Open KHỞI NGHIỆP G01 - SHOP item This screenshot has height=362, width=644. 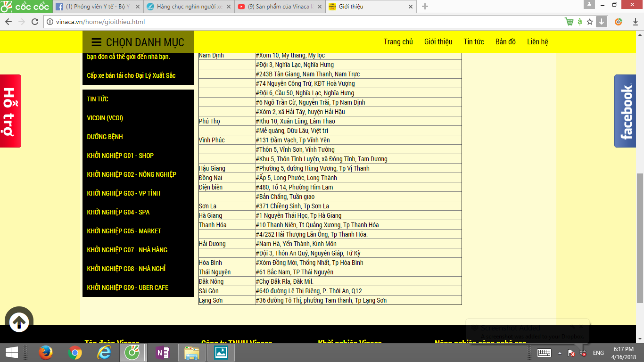pyautogui.click(x=120, y=156)
